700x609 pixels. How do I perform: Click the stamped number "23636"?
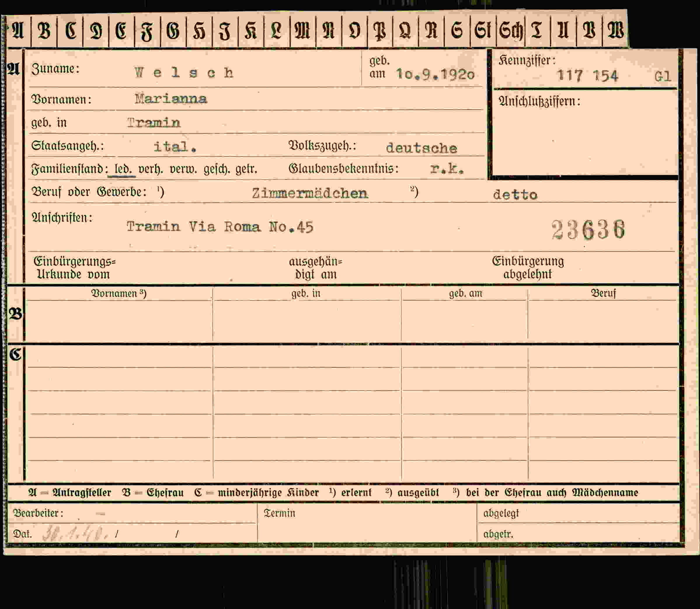pos(588,230)
